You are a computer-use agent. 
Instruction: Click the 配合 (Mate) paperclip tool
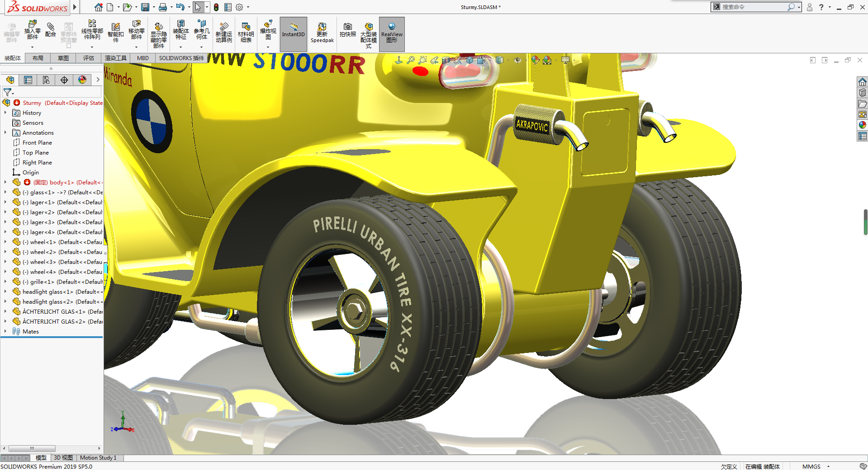pos(51,30)
